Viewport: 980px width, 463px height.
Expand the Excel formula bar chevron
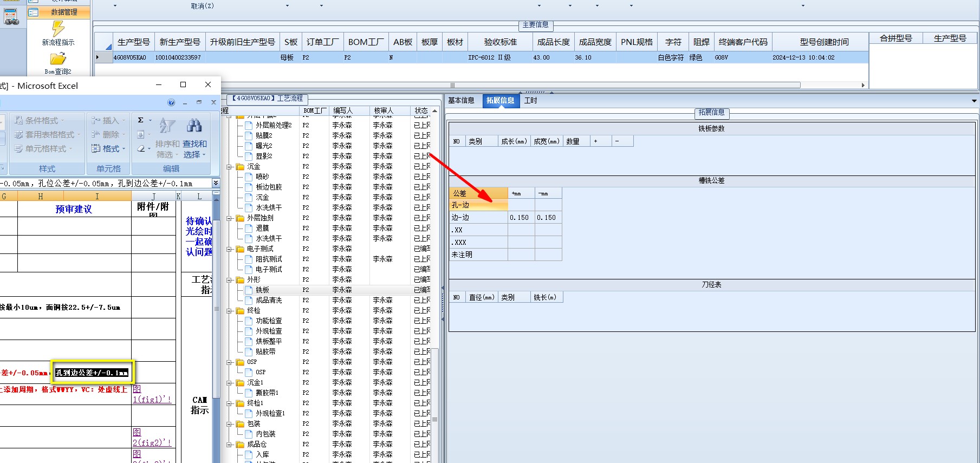216,183
